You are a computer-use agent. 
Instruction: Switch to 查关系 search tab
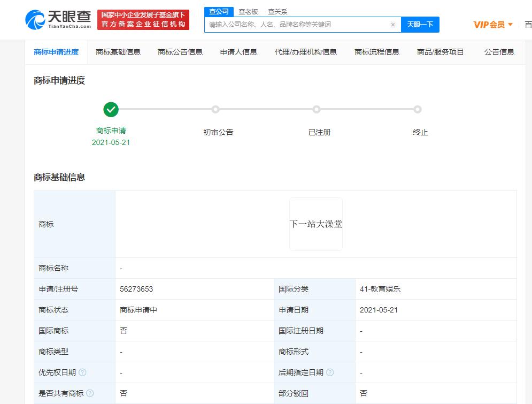(277, 11)
